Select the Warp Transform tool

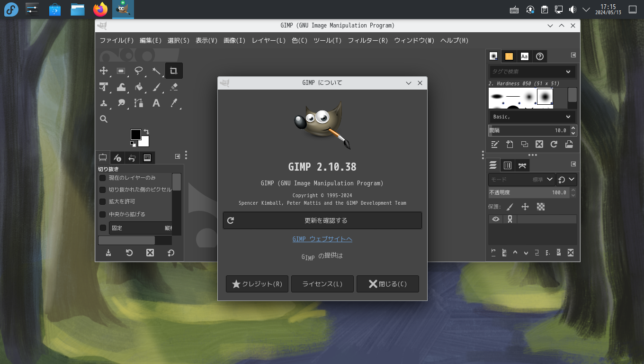(121, 87)
